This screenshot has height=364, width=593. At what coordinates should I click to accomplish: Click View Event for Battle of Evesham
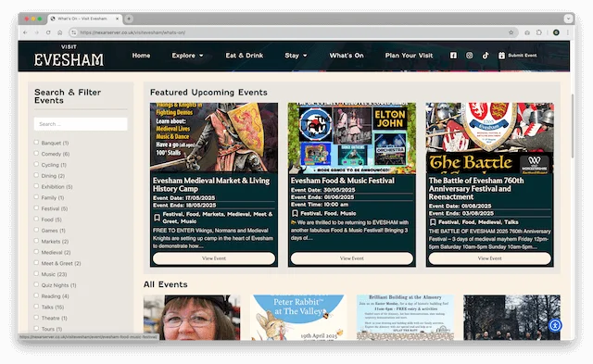(490, 258)
